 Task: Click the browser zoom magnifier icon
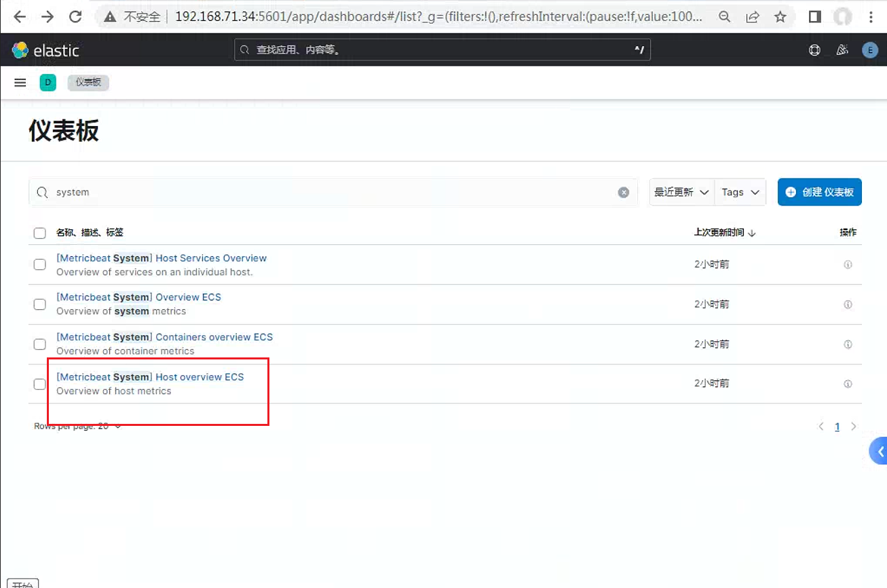point(725,17)
